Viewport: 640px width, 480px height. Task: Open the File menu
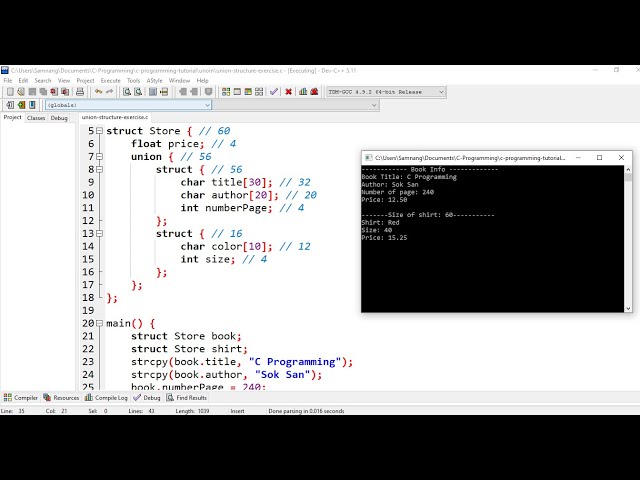coord(8,80)
